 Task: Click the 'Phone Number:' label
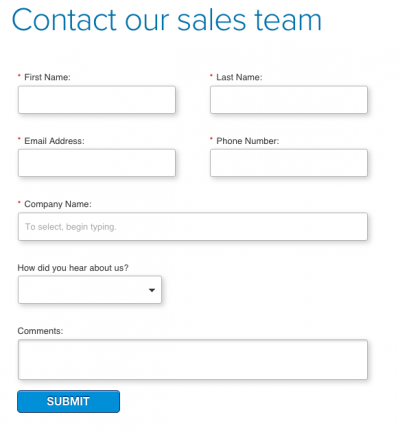tap(248, 141)
